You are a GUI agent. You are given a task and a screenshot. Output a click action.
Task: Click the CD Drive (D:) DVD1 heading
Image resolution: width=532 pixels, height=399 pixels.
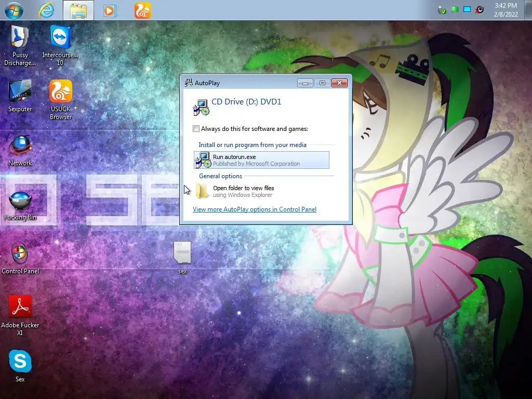click(x=246, y=101)
